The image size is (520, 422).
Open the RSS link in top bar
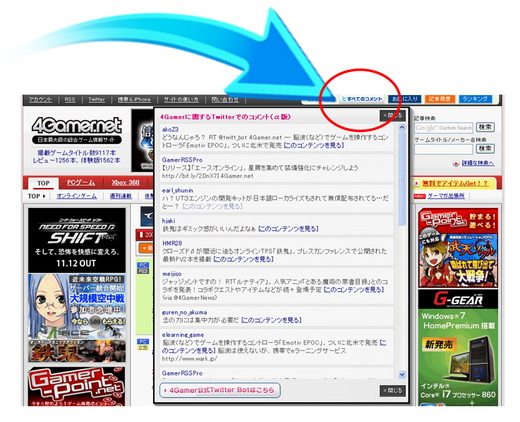70,100
